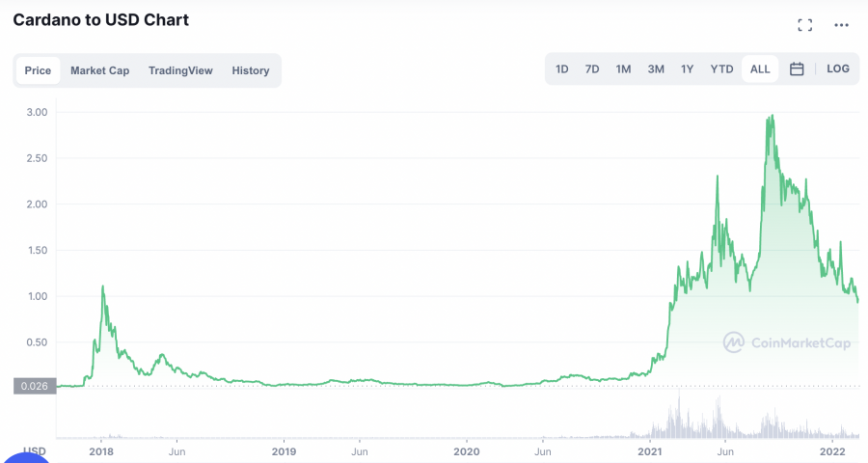868x463 pixels.
Task: Click the 2022 x-axis label
Action: (832, 451)
